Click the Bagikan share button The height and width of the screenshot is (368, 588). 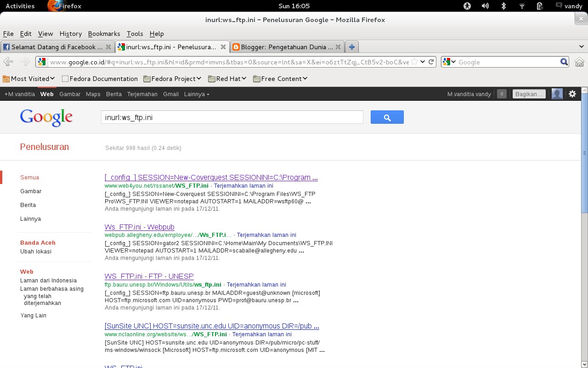tap(529, 94)
